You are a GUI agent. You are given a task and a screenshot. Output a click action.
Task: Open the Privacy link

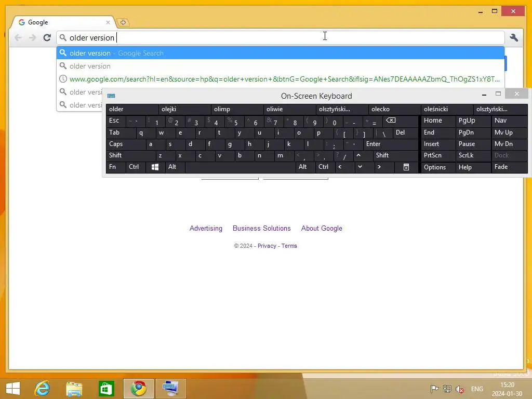[x=267, y=246]
